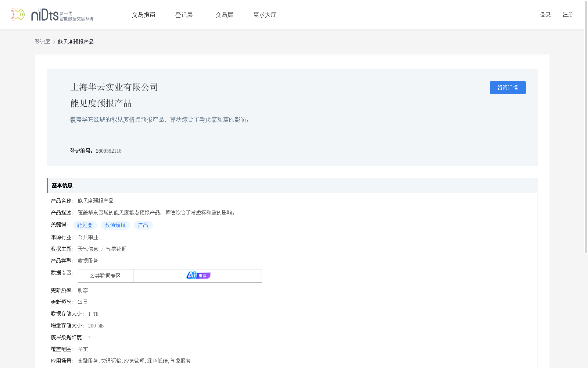
Task: Click the 1 TB storage size value
Action: (x=93, y=314)
